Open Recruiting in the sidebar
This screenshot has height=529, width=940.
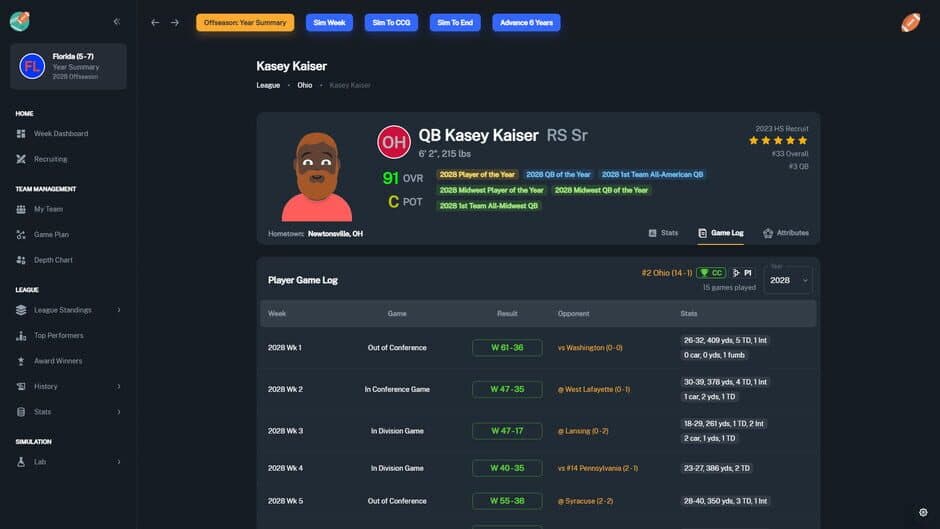(50, 159)
